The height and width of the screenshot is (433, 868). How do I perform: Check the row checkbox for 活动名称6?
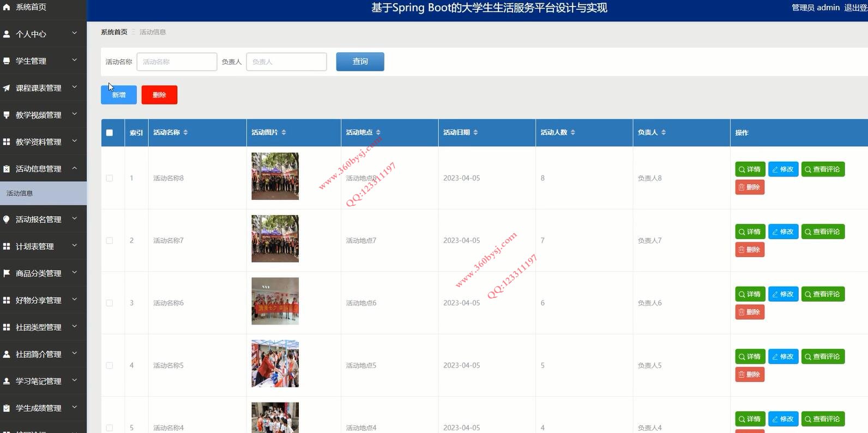tap(110, 303)
